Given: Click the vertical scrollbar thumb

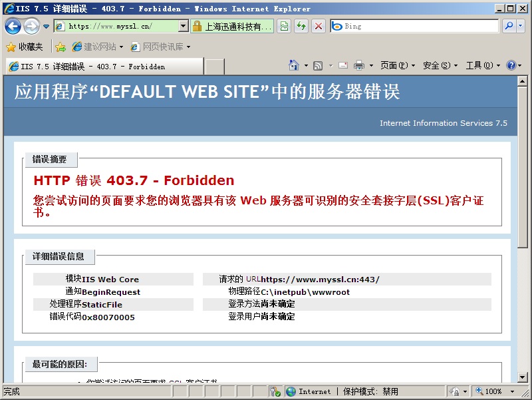Looking at the screenshot, I should [x=522, y=168].
